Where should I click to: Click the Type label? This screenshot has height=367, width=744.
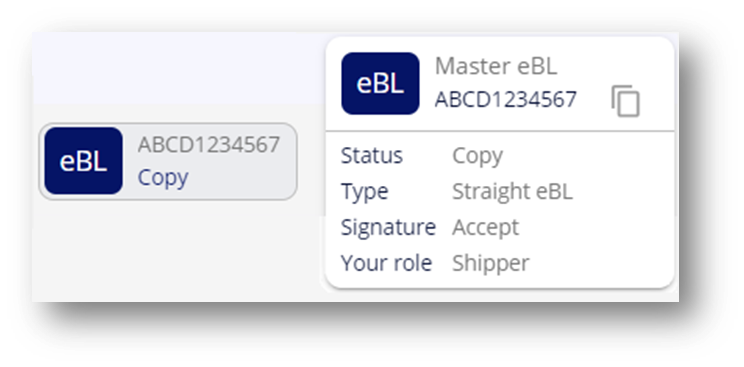[364, 192]
